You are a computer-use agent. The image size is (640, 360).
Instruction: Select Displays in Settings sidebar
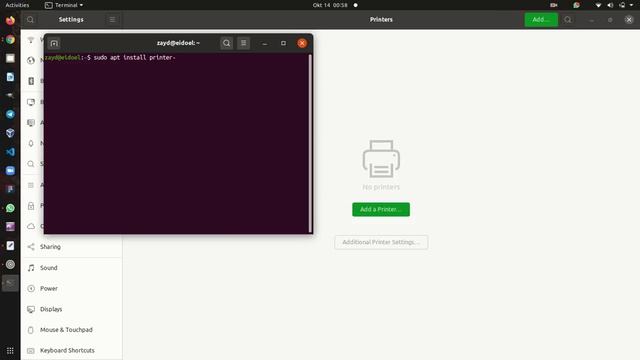click(71, 309)
